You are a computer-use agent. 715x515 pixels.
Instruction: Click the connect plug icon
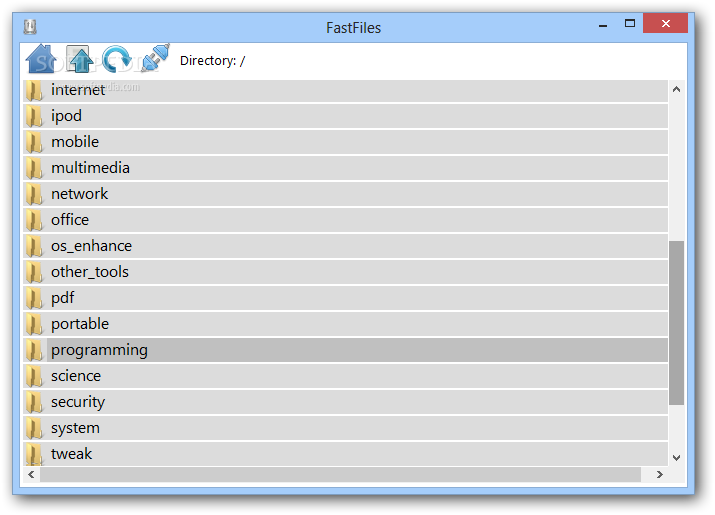tap(155, 58)
